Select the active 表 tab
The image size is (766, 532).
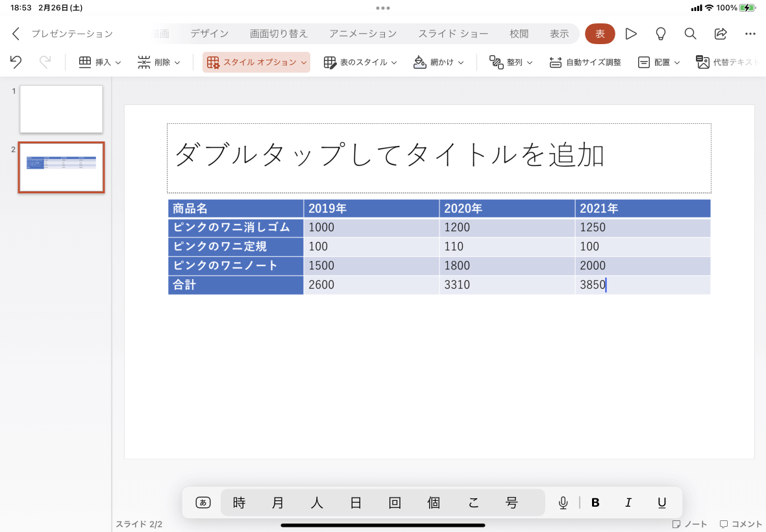pos(600,33)
